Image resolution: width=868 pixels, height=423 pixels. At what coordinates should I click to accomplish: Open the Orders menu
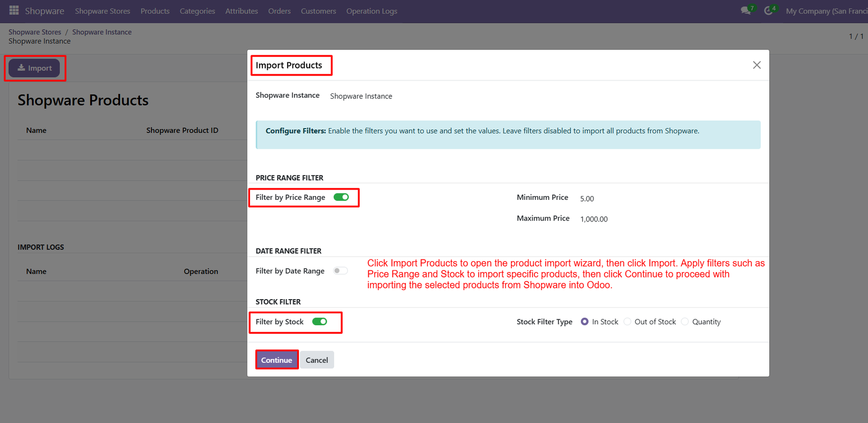point(279,11)
